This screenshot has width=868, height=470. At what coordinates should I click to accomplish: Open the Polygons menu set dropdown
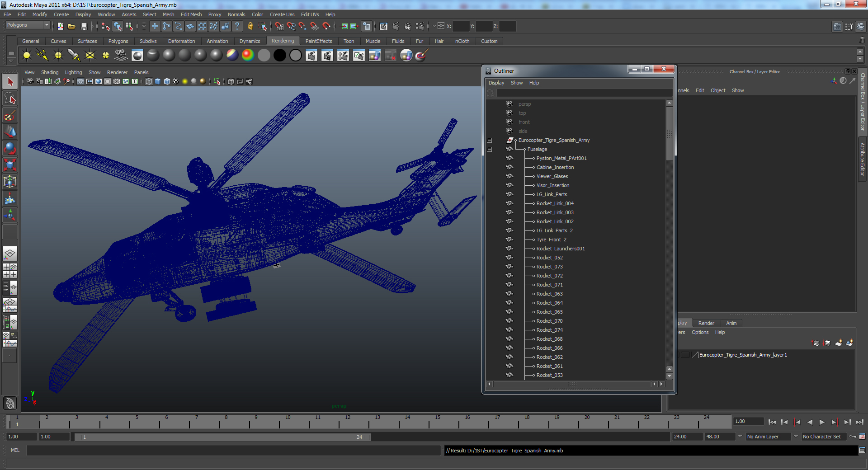tap(28, 25)
